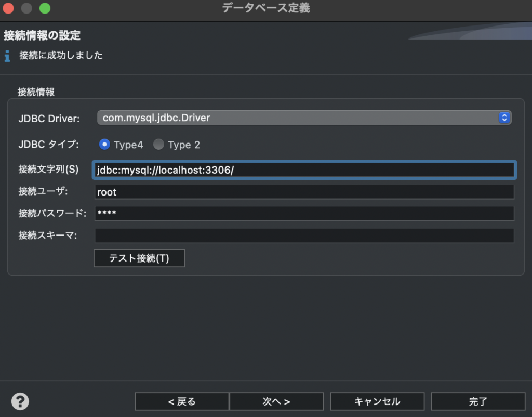Viewport: 532px width, 417px height.
Task: Click the テスト接続(T) button
Action: click(x=139, y=258)
